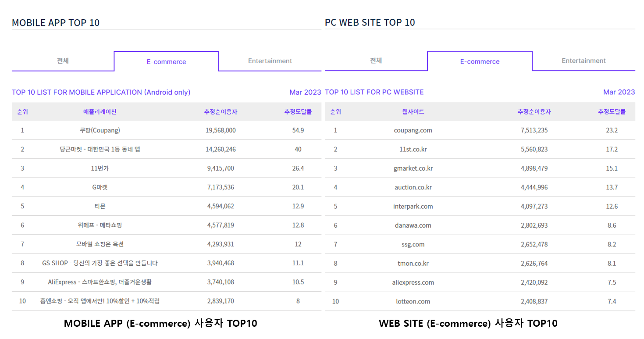Click the 티몬 app name
Viewport: 644px width, 339px height.
(100, 206)
